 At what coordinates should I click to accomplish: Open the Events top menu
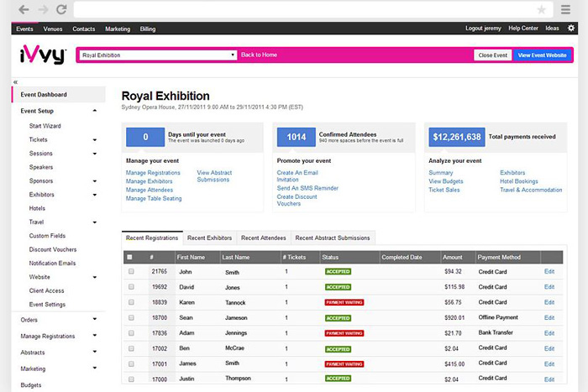pyautogui.click(x=24, y=29)
